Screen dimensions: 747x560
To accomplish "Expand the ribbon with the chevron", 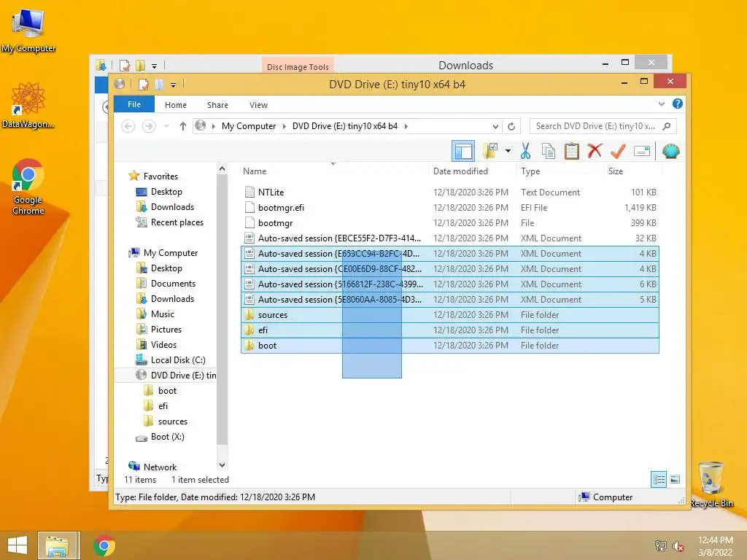I will coord(661,104).
